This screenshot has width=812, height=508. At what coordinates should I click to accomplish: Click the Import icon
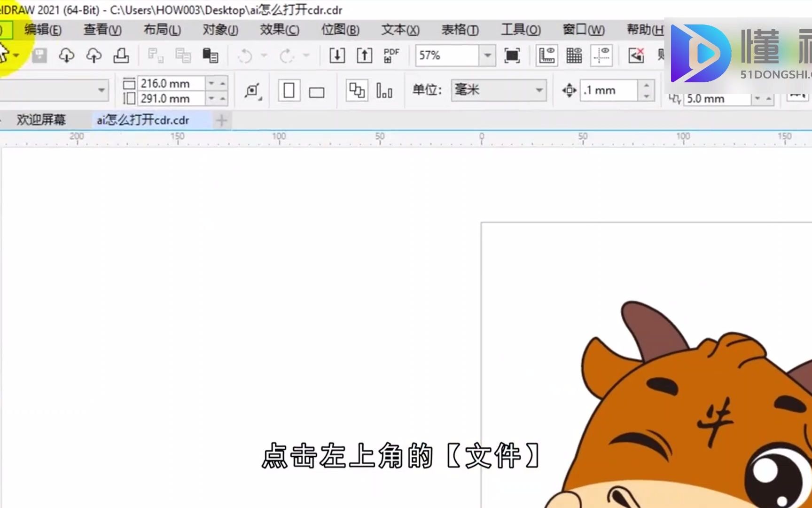pyautogui.click(x=337, y=56)
